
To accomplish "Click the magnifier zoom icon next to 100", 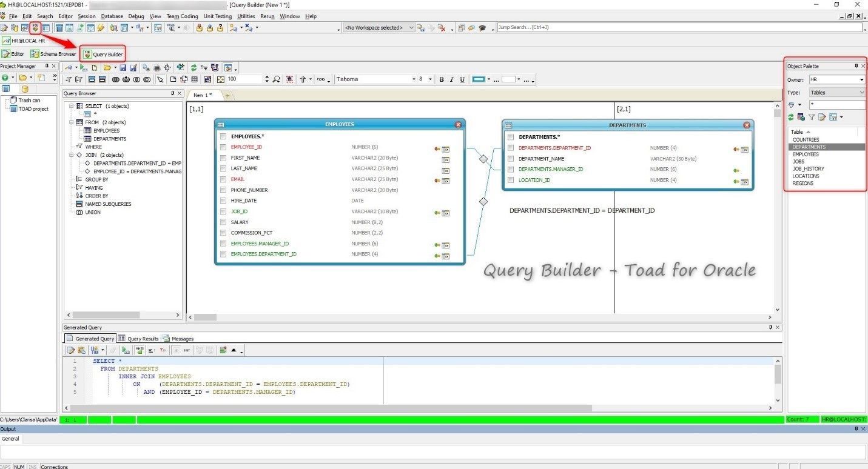I will 276,79.
